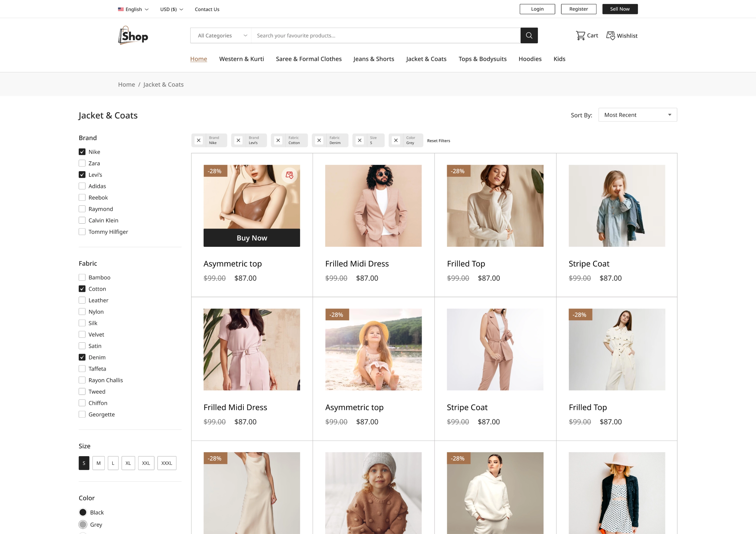The width and height of the screenshot is (756, 534).
Task: Click Reset Filters link
Action: coord(438,141)
